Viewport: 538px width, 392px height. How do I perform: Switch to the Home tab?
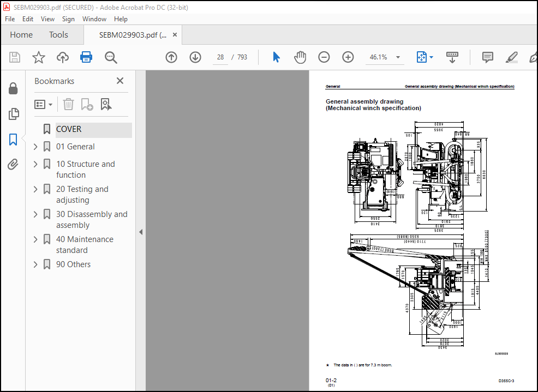click(x=21, y=35)
